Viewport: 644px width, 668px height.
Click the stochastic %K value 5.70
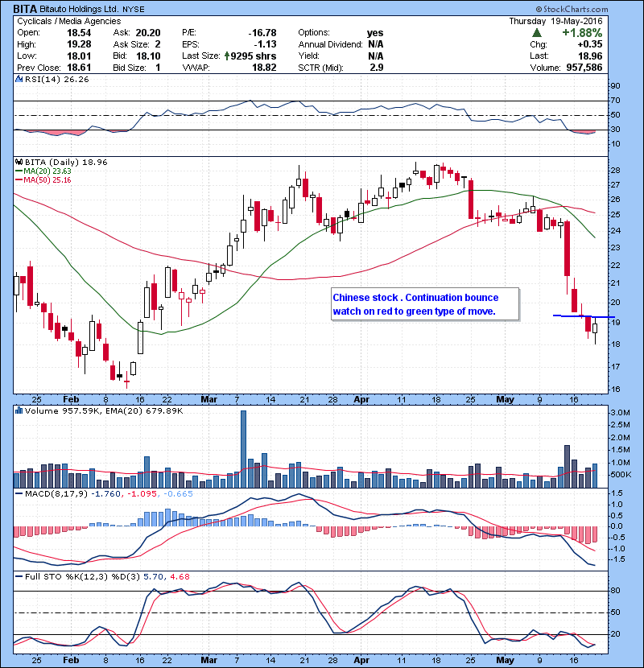pyautogui.click(x=153, y=577)
